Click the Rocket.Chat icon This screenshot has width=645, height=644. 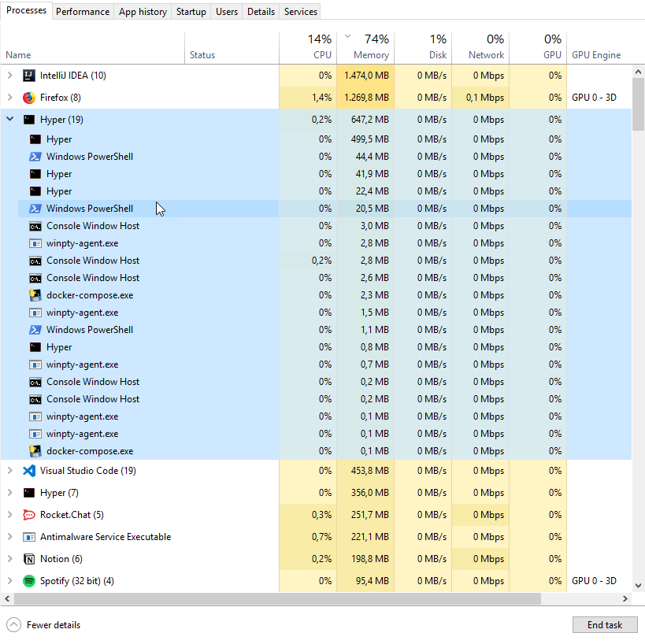[29, 515]
